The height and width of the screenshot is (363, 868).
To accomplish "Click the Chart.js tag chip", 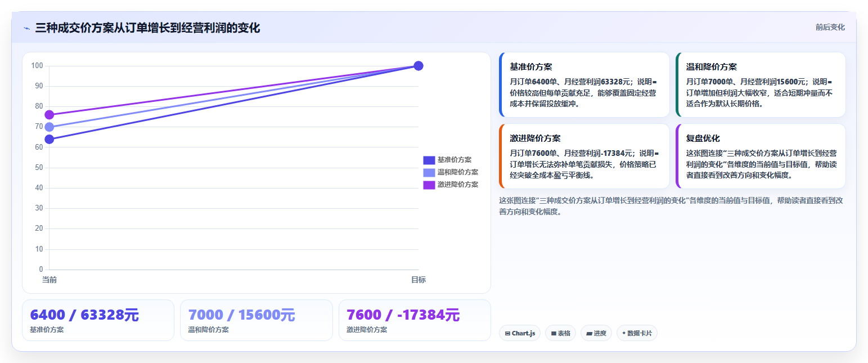I will [520, 333].
